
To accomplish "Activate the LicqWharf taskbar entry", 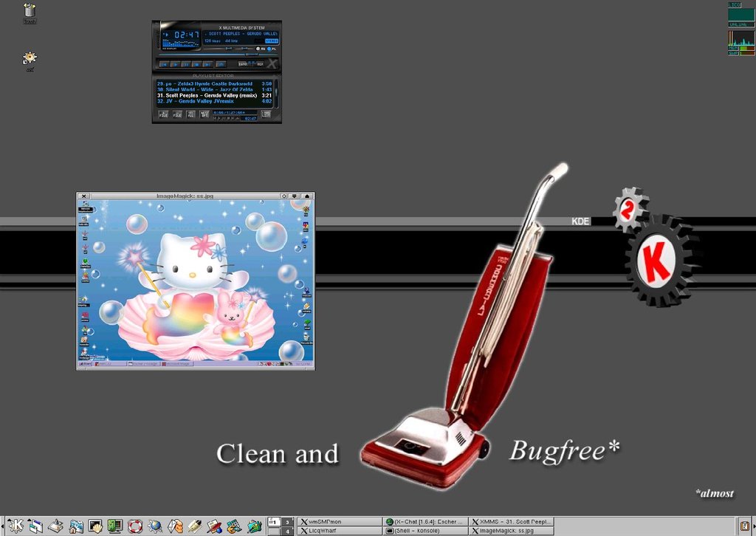I will pos(340,531).
